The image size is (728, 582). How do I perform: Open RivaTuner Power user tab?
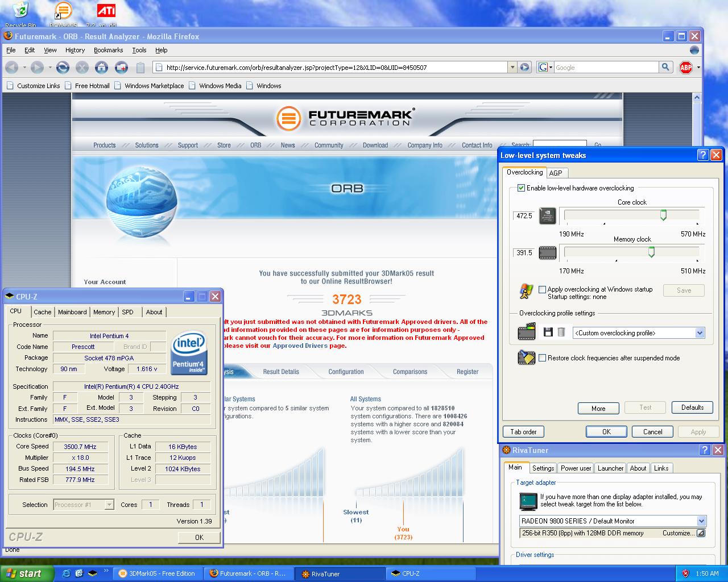(576, 468)
